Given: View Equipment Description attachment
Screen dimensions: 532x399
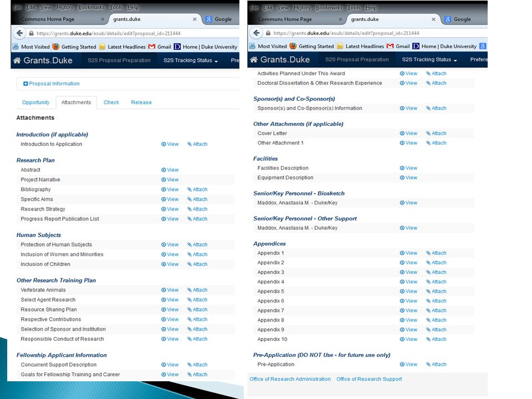Looking at the screenshot, I should tap(408, 178).
